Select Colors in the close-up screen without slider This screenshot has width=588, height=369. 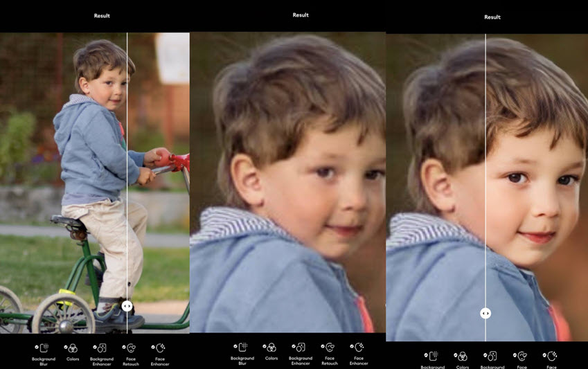pyautogui.click(x=271, y=351)
